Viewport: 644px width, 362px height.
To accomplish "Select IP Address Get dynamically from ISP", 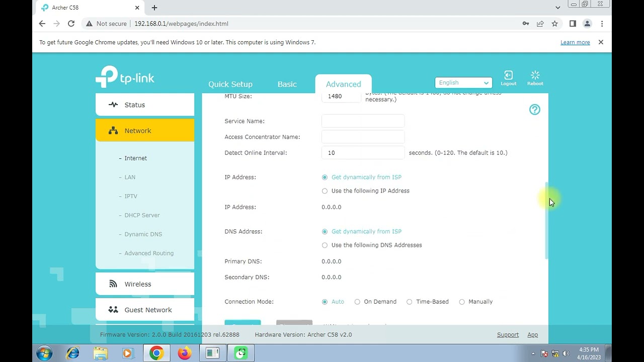I will [x=325, y=177].
